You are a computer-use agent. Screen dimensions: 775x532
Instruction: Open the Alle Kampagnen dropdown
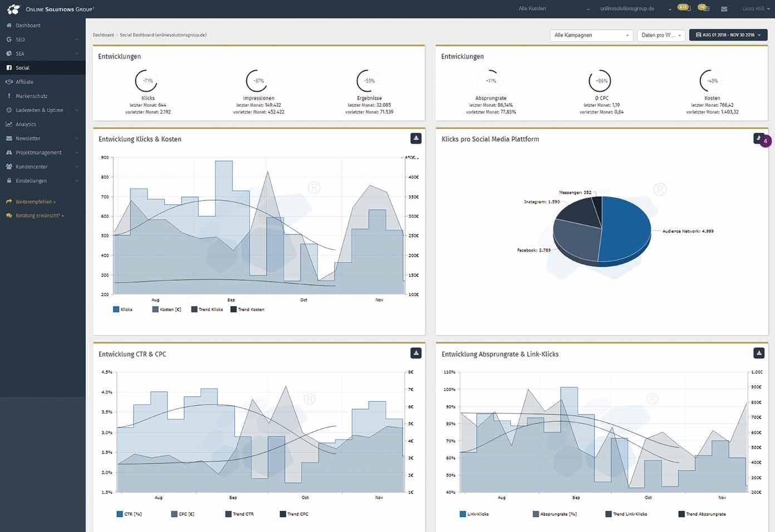[591, 35]
